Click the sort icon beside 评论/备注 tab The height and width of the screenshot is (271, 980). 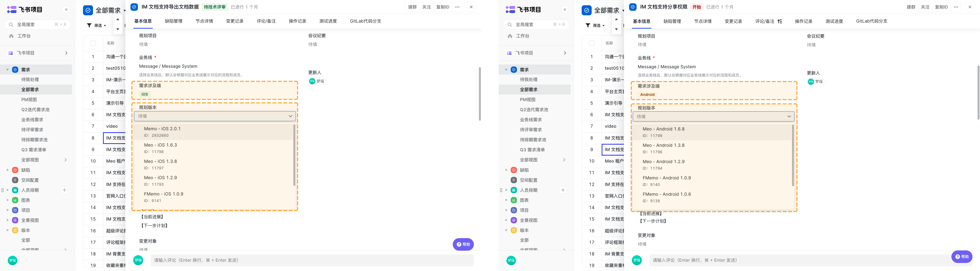(x=780, y=21)
